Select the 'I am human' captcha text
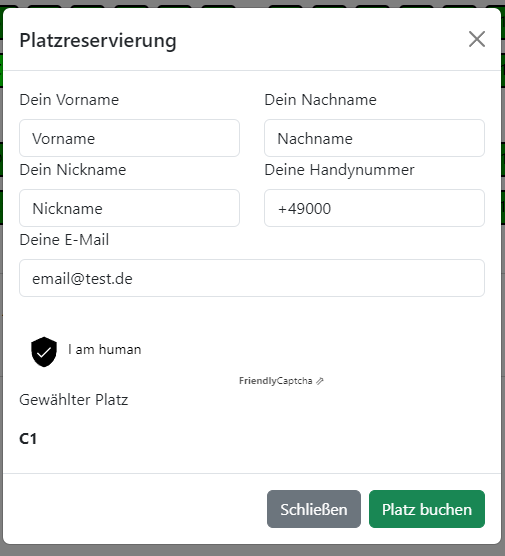The height and width of the screenshot is (556, 505). click(105, 349)
